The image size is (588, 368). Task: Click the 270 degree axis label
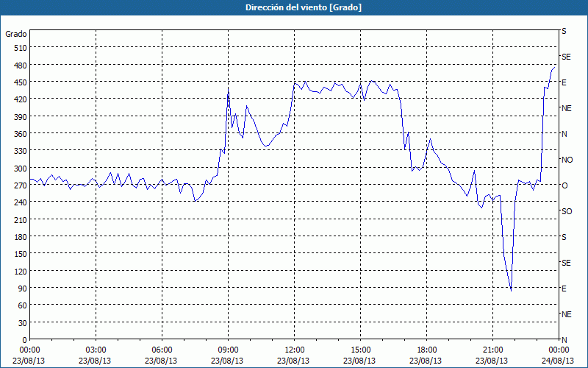(x=21, y=185)
